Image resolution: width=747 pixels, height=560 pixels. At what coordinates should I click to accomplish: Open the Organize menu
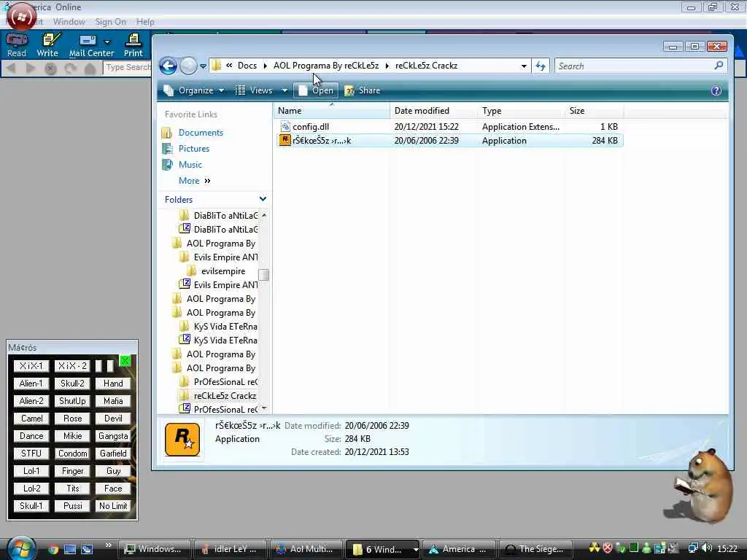point(193,90)
